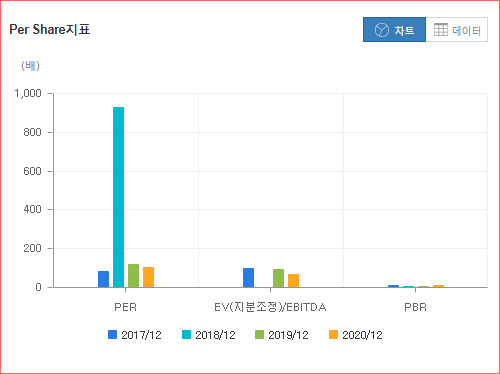This screenshot has width=500, height=374.
Task: Toggle the 2020/12 legend color swatch
Action: tap(333, 335)
